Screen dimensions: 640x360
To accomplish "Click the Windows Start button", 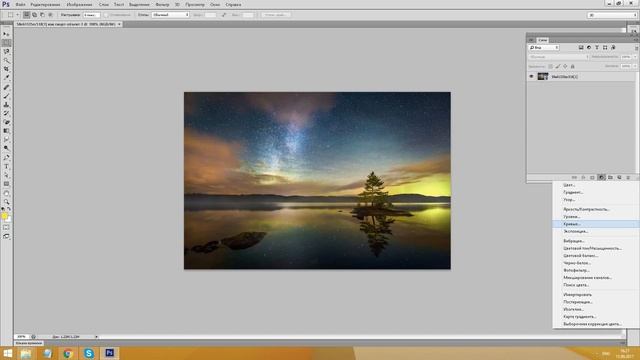I will pyautogui.click(x=7, y=353).
